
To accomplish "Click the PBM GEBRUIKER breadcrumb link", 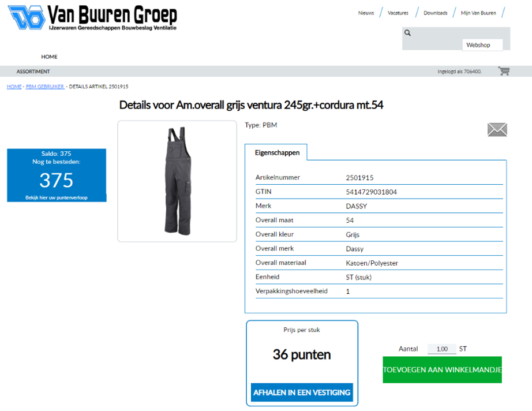I will click(45, 87).
